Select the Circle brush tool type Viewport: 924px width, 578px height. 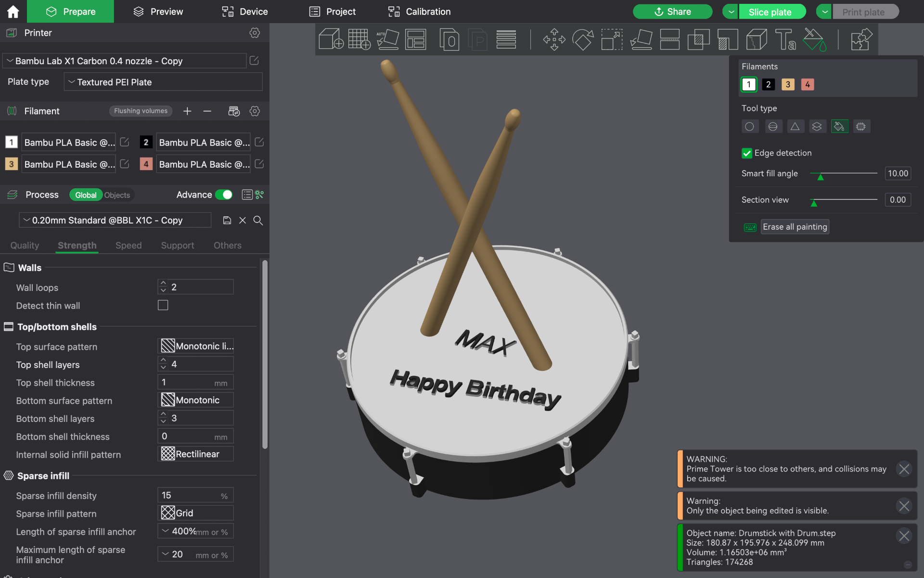tap(749, 127)
